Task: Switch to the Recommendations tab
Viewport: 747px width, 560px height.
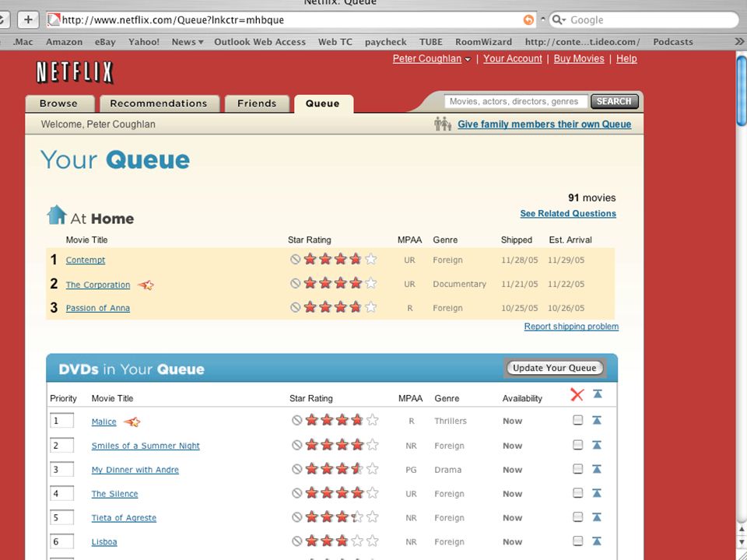Action: [159, 103]
